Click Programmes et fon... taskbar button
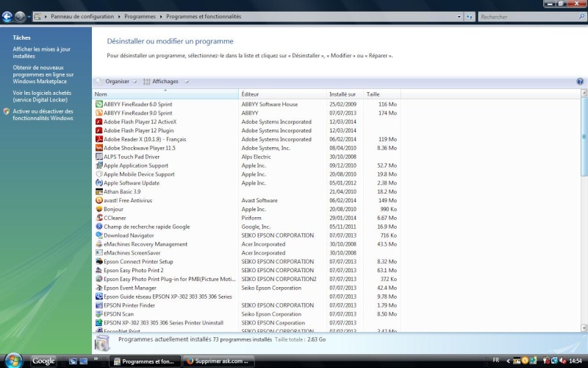 tap(145, 361)
